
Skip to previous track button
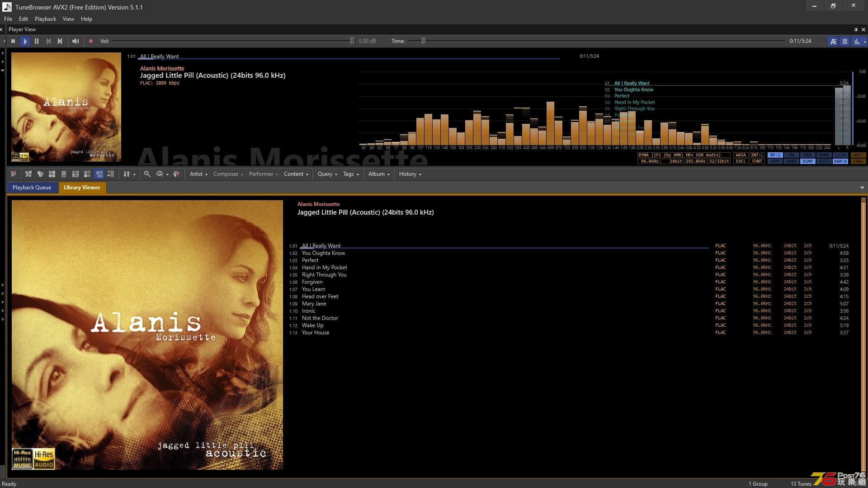pos(48,41)
